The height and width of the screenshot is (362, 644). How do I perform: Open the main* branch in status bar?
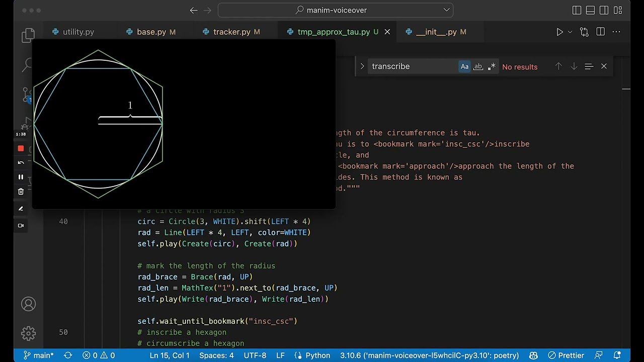point(38,355)
